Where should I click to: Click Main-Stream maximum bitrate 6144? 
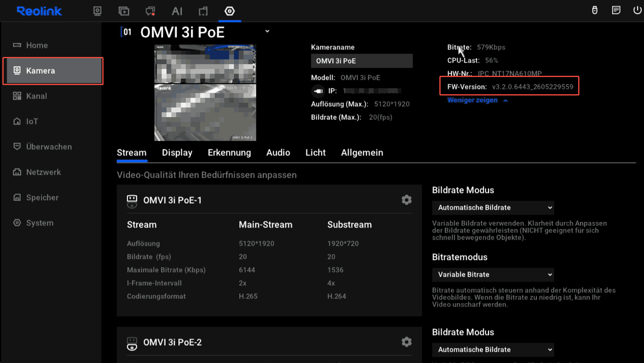click(247, 270)
